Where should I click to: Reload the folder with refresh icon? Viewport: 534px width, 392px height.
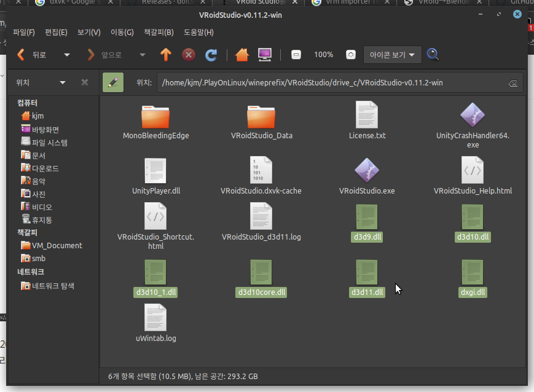pos(211,55)
